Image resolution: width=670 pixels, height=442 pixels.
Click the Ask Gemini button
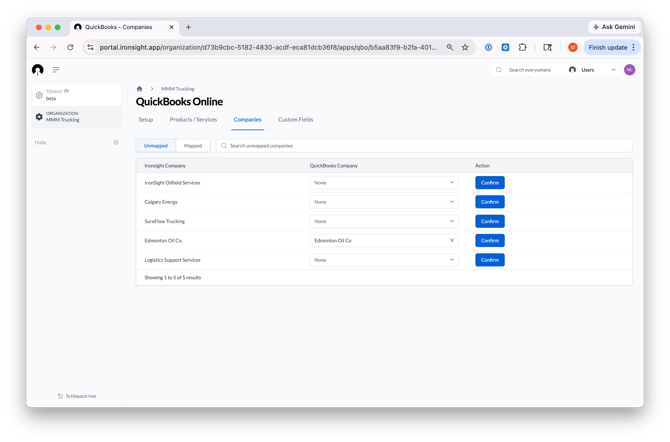(x=614, y=27)
